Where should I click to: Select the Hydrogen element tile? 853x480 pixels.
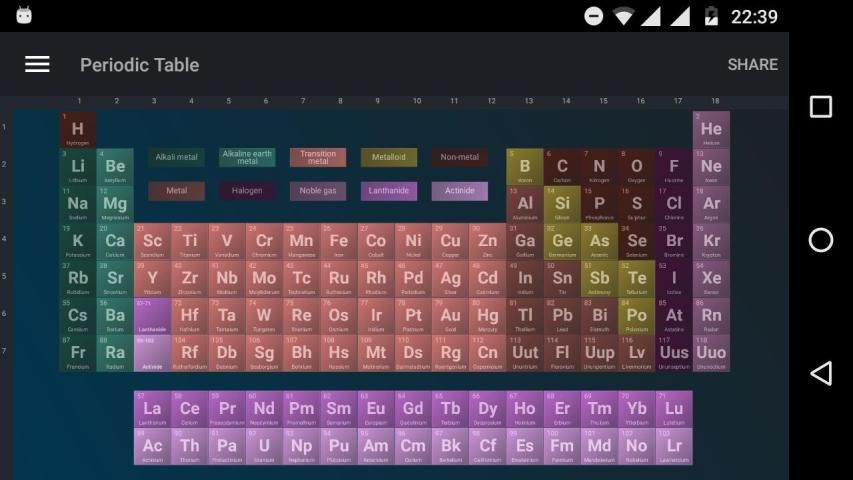pos(78,130)
